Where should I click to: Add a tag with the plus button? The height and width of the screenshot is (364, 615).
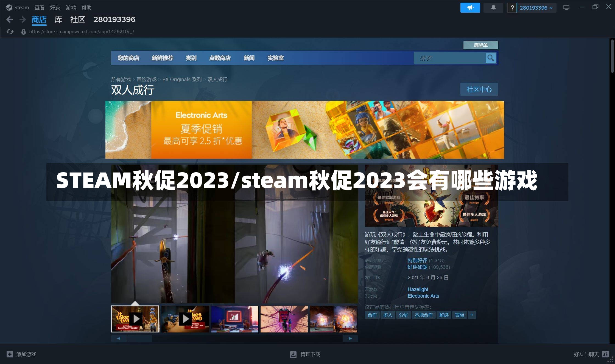472,315
